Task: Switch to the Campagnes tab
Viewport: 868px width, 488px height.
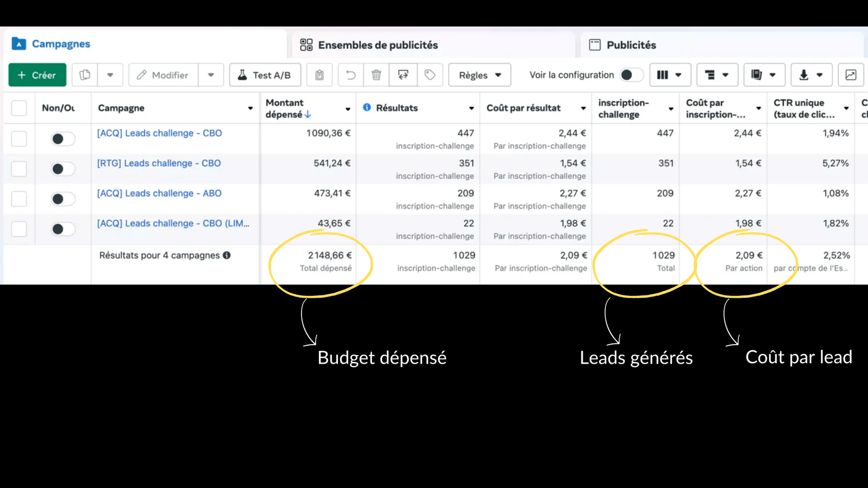Action: [145, 44]
